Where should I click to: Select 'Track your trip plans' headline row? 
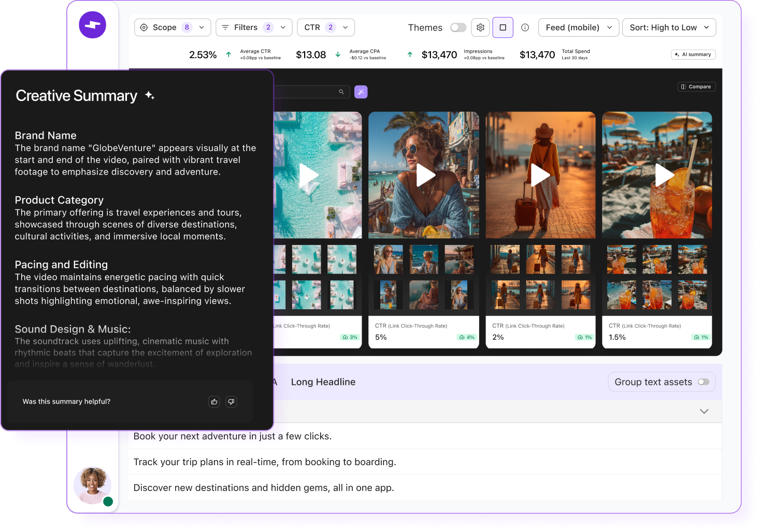point(425,462)
